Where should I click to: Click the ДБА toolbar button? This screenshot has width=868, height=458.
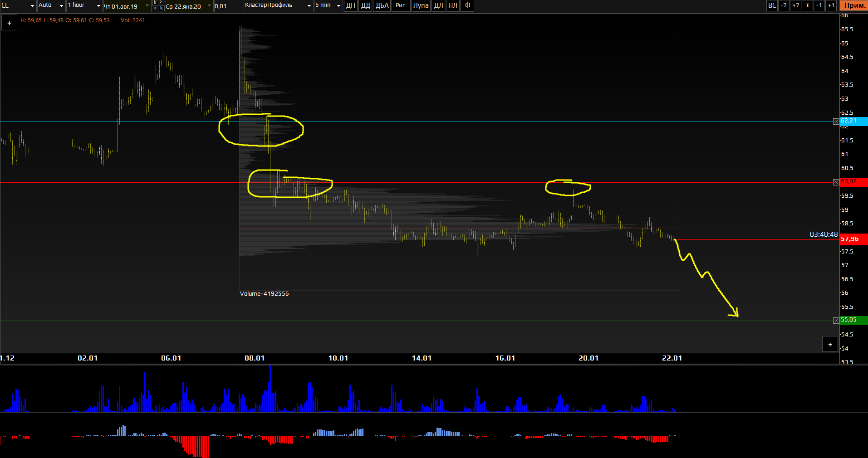382,5
